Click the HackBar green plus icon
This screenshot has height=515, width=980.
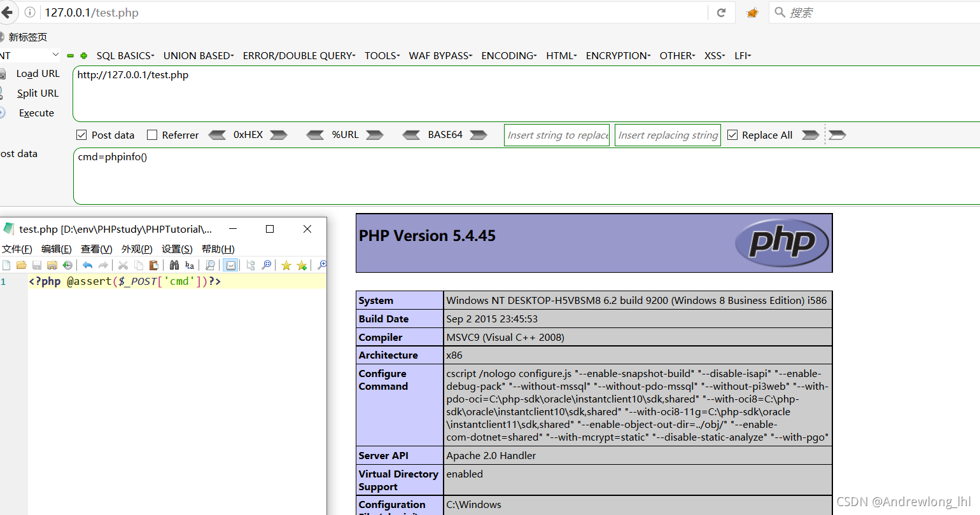83,56
